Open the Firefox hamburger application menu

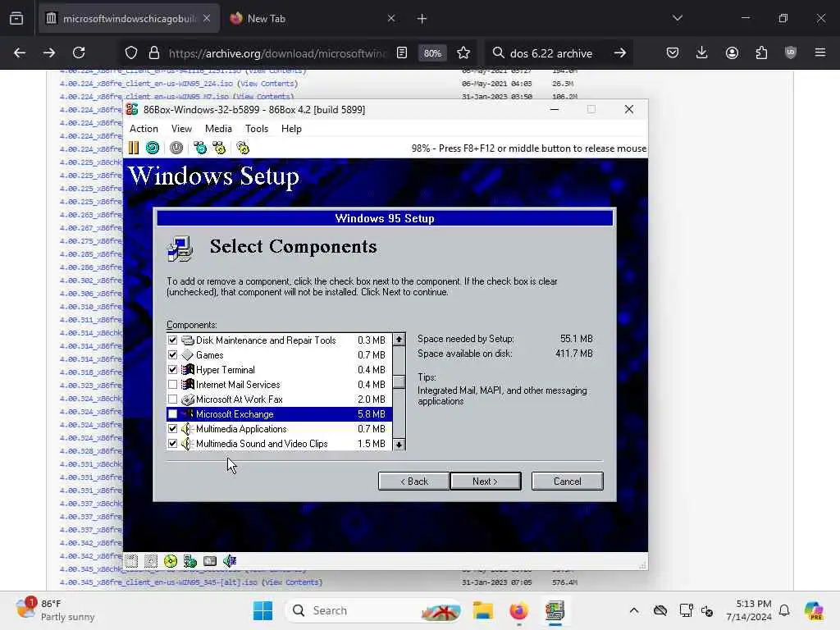[820, 52]
